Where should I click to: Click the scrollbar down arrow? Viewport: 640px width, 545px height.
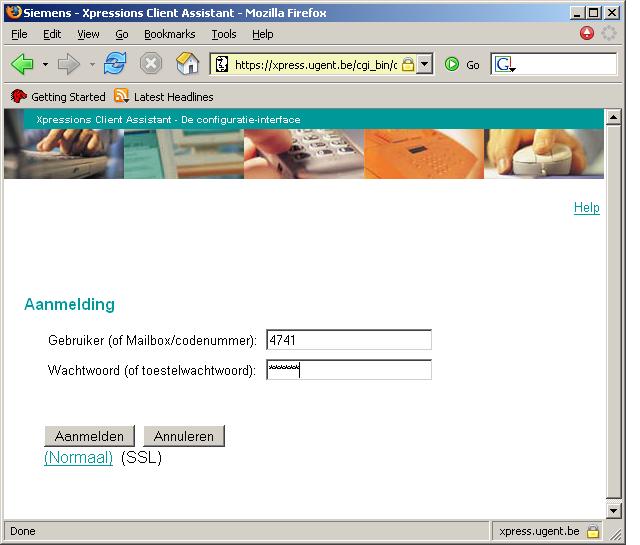pos(613,510)
